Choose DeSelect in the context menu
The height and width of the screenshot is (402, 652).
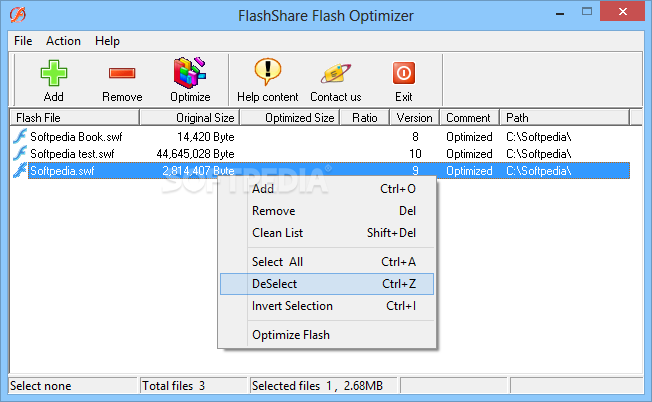(327, 284)
